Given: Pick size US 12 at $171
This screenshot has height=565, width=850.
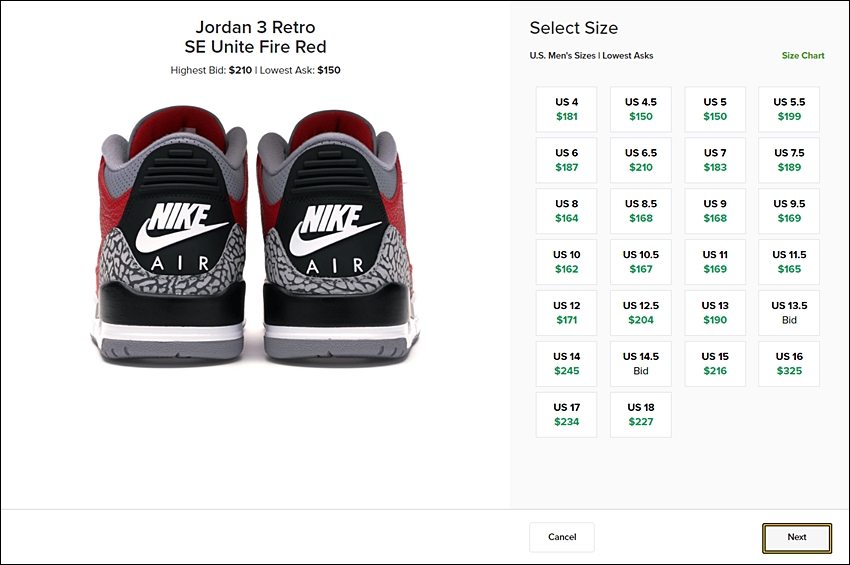Looking at the screenshot, I should coord(566,313).
